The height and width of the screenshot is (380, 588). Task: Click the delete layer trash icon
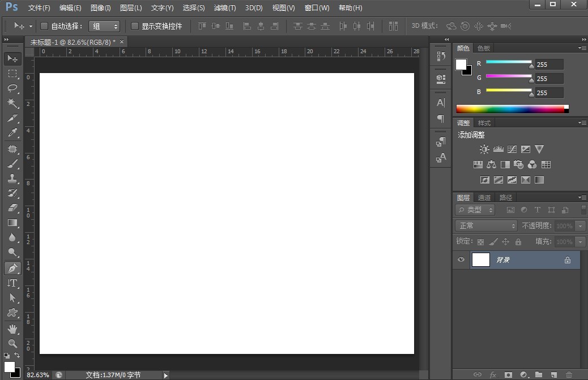point(569,375)
